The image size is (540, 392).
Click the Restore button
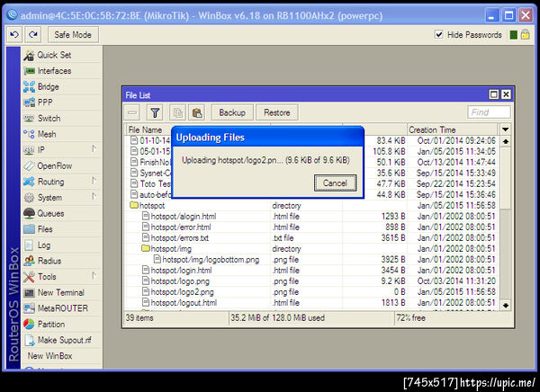point(277,112)
